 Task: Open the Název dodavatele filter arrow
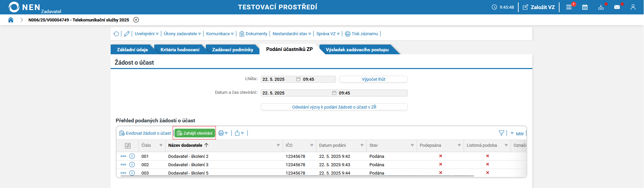click(x=278, y=145)
